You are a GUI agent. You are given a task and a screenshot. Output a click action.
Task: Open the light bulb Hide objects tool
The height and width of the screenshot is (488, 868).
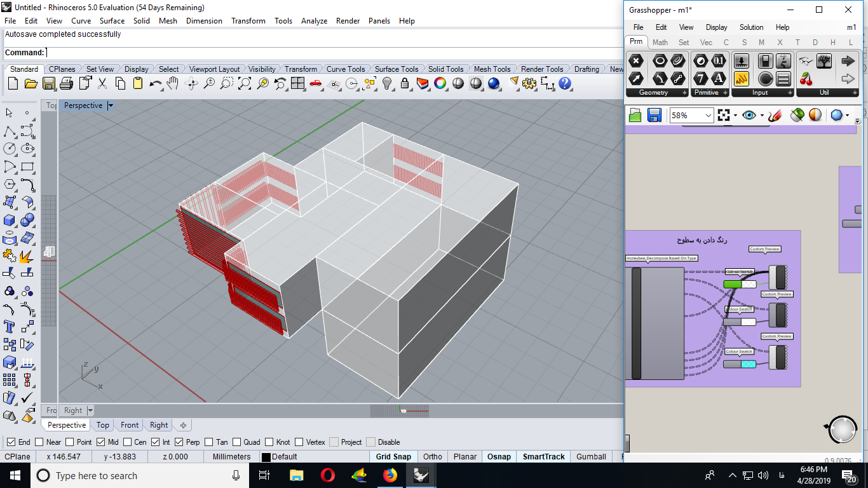(387, 83)
